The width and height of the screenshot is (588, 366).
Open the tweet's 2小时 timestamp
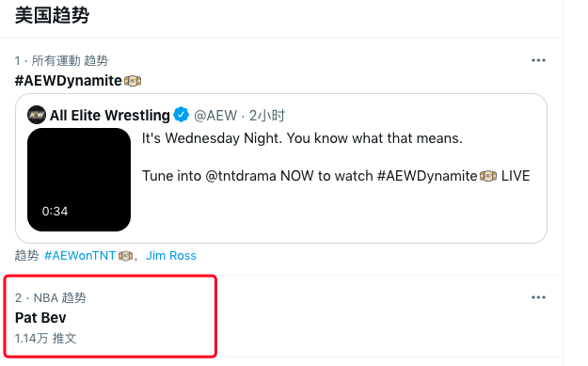pyautogui.click(x=267, y=116)
